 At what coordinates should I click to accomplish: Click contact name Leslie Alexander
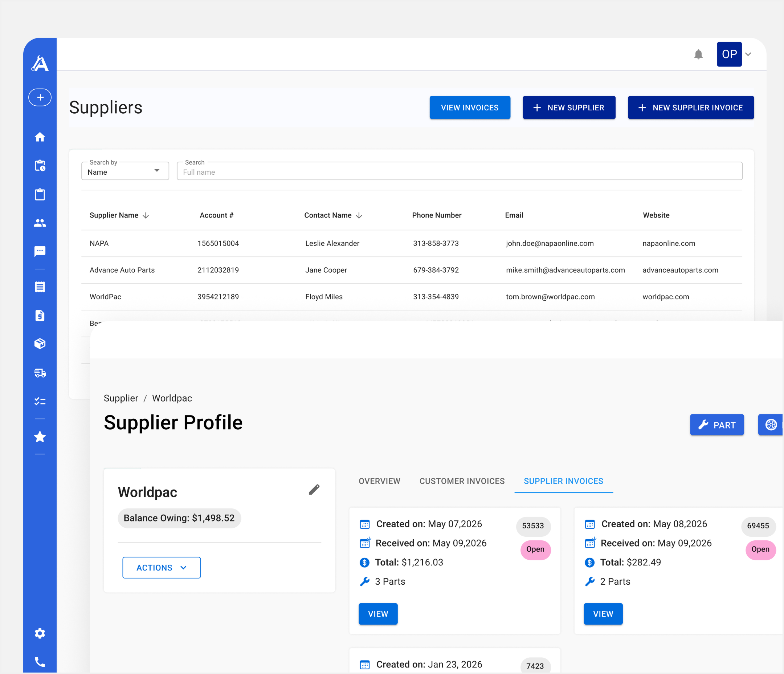pos(332,243)
